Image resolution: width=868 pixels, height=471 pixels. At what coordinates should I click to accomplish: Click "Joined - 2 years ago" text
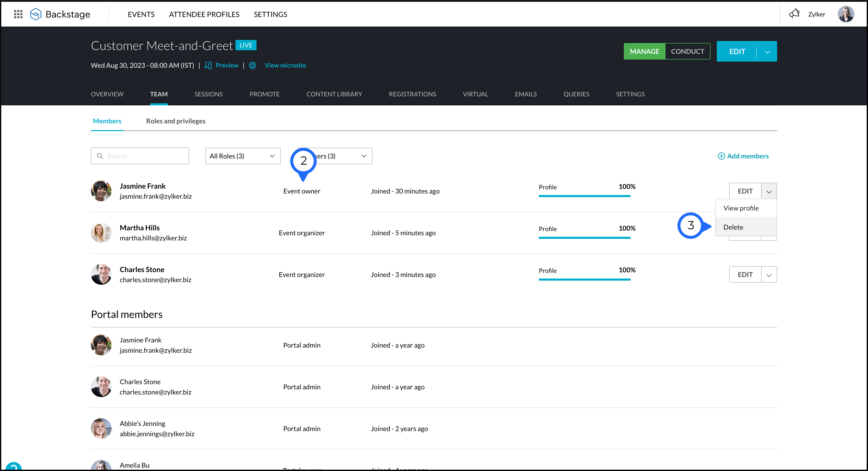tap(400, 429)
